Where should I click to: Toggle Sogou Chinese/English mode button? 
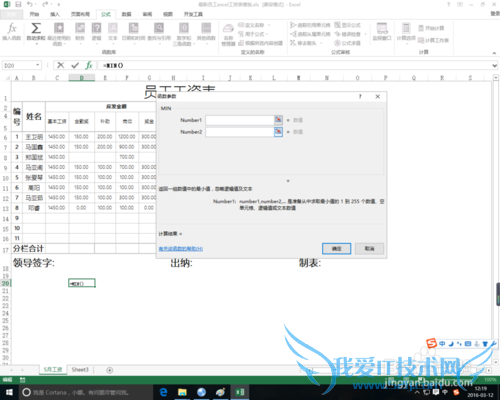click(x=442, y=344)
